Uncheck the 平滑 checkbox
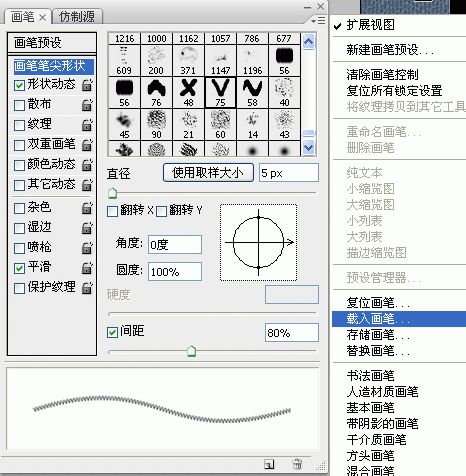This screenshot has height=476, width=466. coord(19,268)
